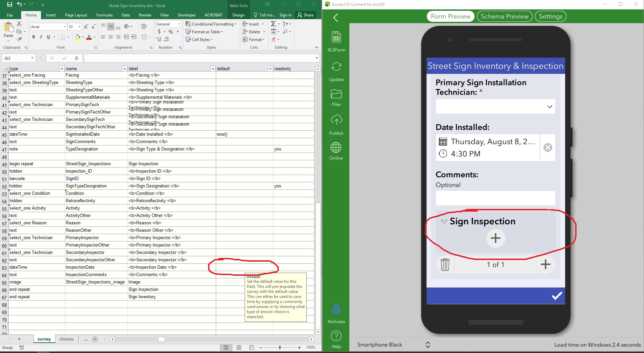The image size is (644, 353).
Task: Delete current Sign Inspection record
Action: (x=445, y=264)
